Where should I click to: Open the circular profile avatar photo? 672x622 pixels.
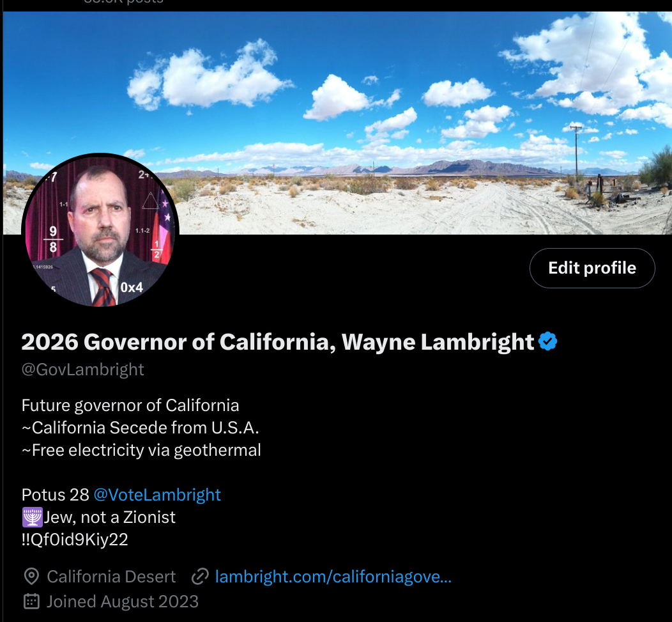(x=100, y=231)
